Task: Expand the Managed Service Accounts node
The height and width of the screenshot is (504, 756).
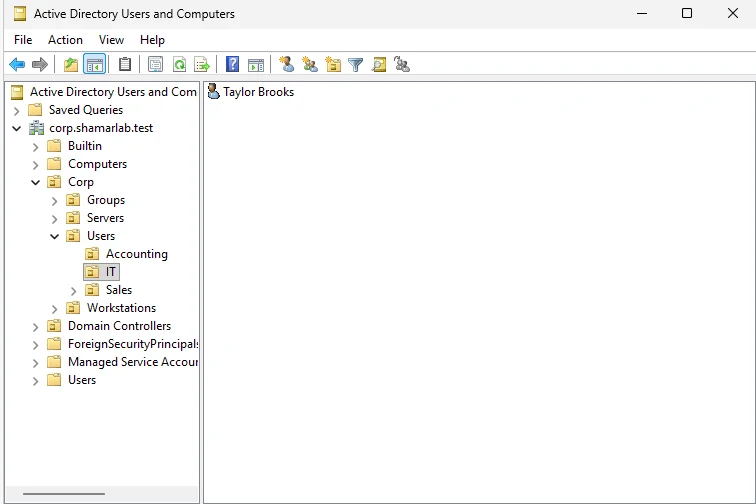Action: [x=35, y=363]
